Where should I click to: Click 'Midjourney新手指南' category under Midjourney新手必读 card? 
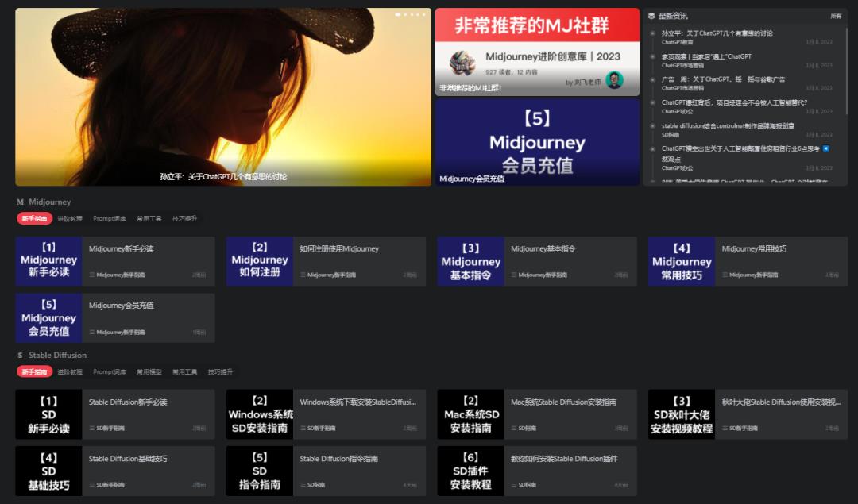pos(121,275)
